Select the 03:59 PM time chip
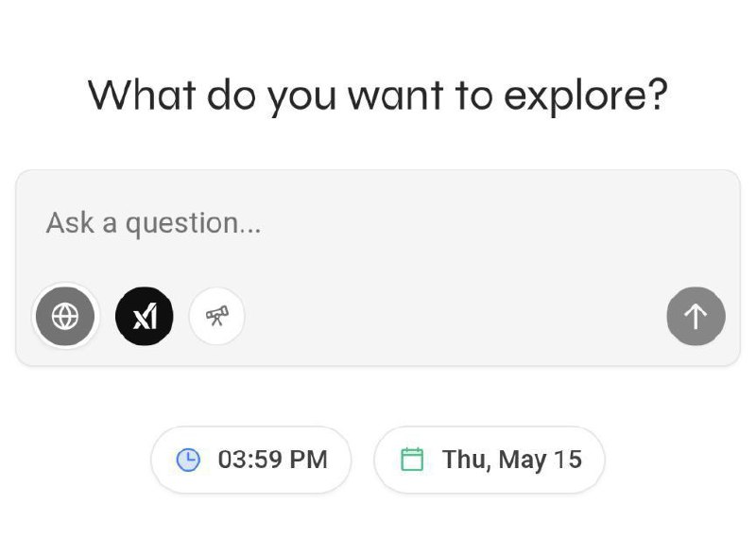 point(251,460)
